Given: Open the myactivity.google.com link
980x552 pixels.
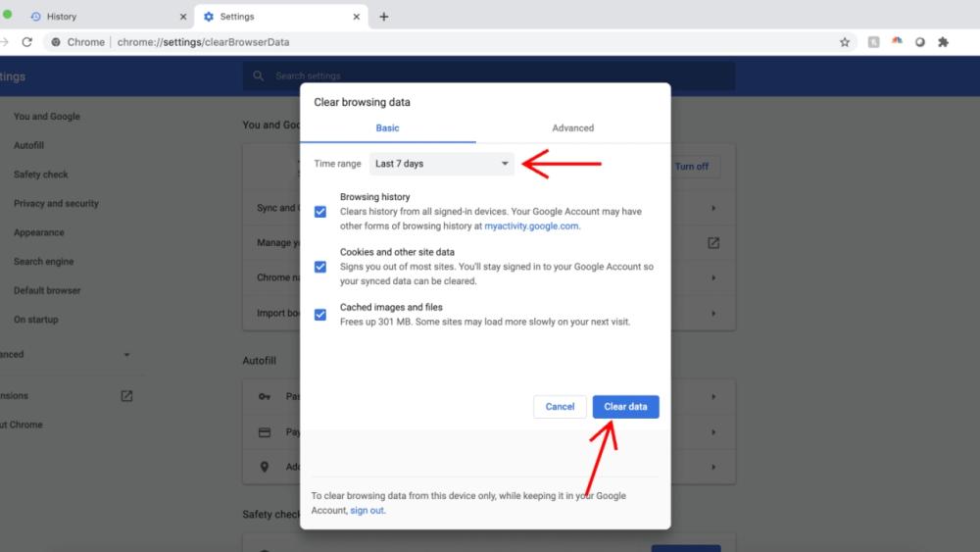Looking at the screenshot, I should click(531, 226).
